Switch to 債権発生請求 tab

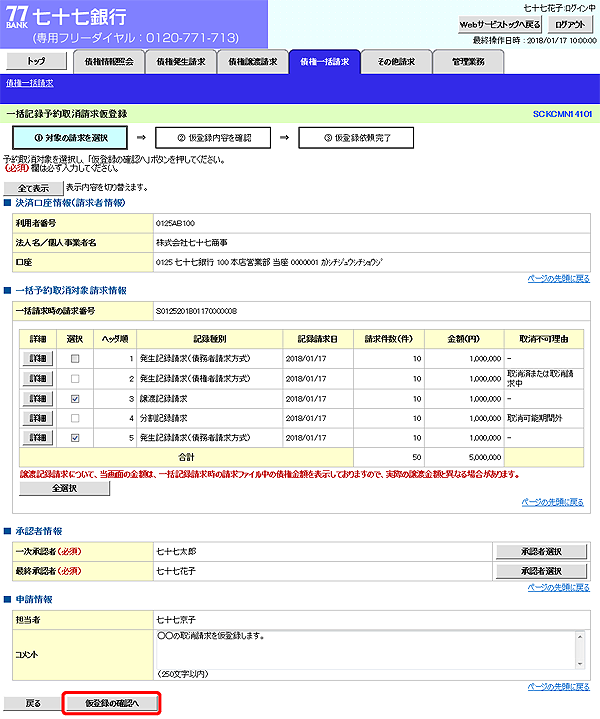click(x=181, y=62)
